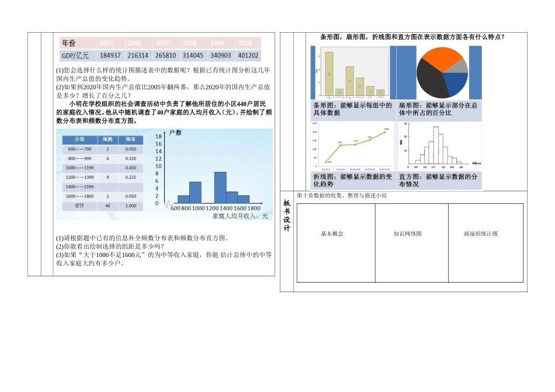
Task: Click year 2005 in the table header
Action: (106, 43)
